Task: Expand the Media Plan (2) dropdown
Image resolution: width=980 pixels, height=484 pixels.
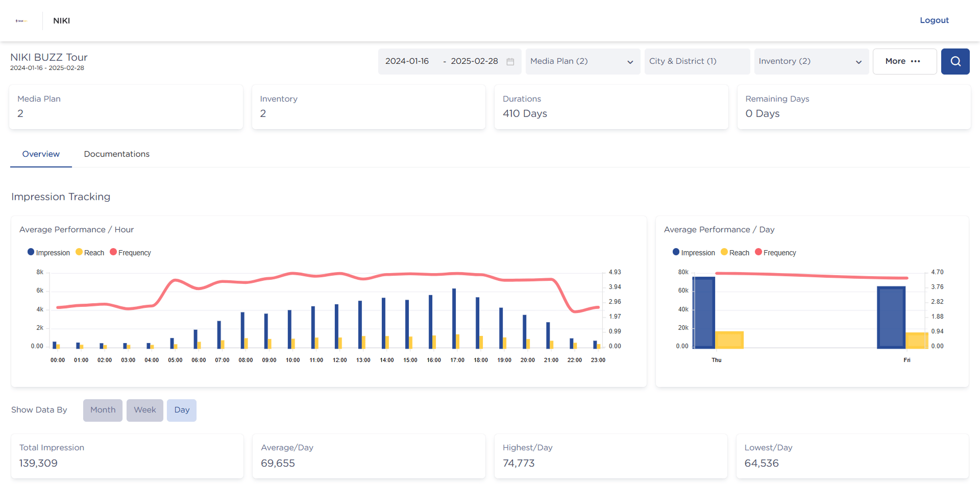Action: [x=583, y=61]
